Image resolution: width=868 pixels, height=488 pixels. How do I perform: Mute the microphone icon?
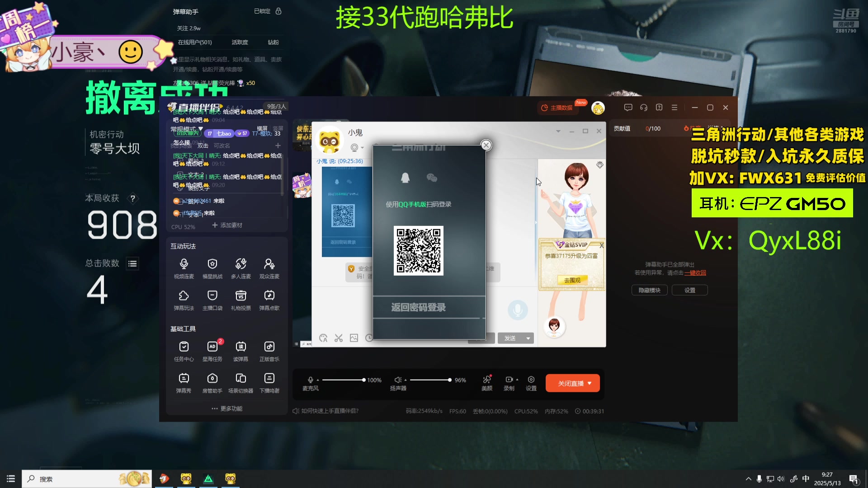coord(310,380)
